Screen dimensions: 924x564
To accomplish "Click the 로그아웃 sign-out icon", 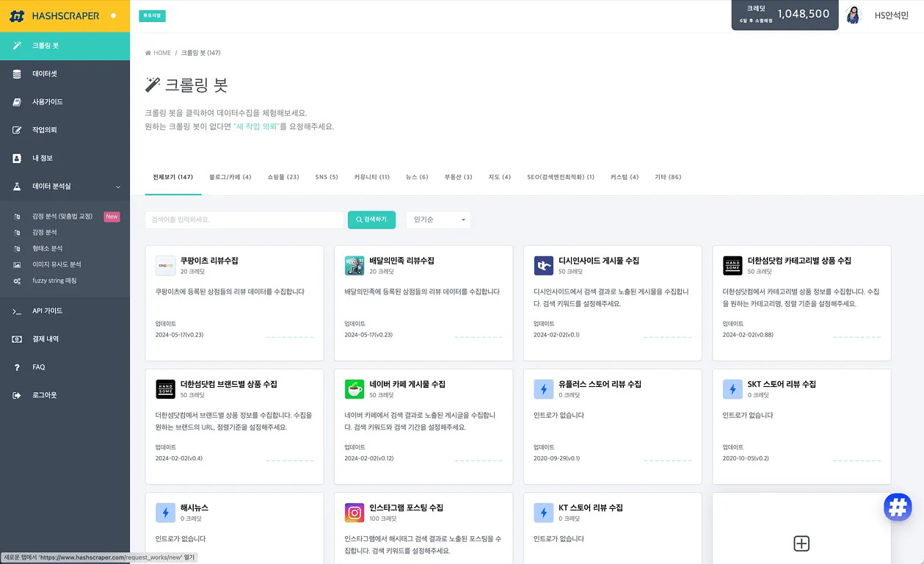I will (x=17, y=395).
